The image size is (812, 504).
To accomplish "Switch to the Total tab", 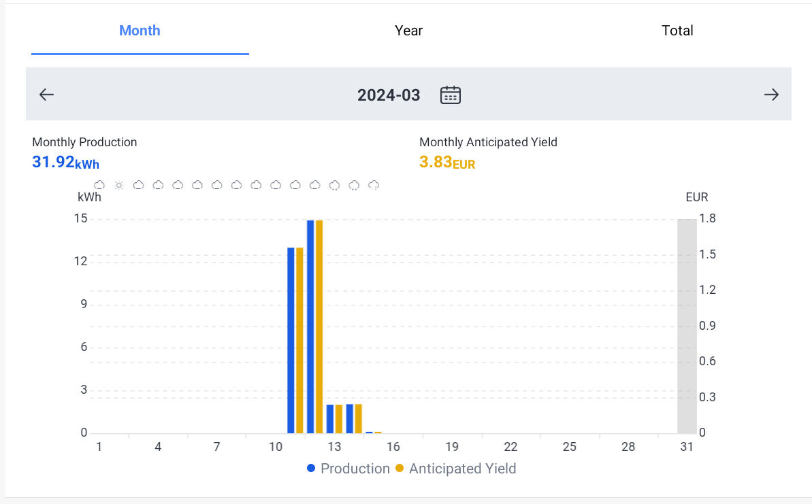I will click(x=677, y=31).
